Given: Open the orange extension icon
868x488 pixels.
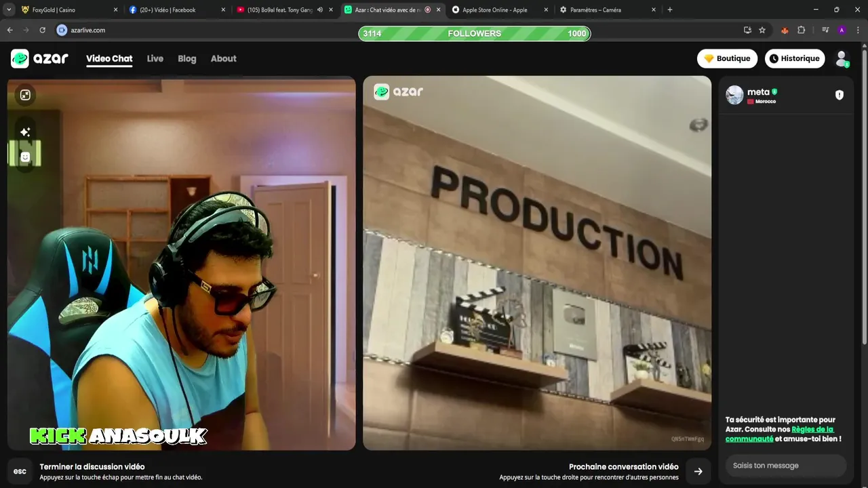Looking at the screenshot, I should pos(785,30).
